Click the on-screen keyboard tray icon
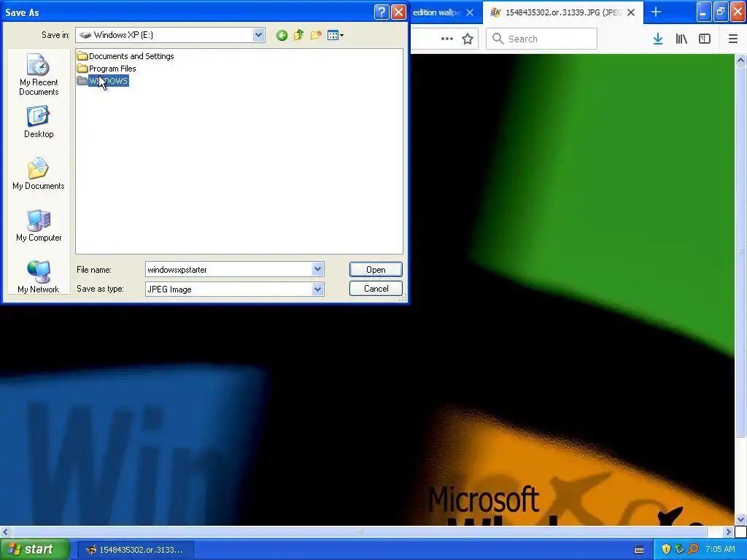The height and width of the screenshot is (560, 747). pyautogui.click(x=639, y=550)
